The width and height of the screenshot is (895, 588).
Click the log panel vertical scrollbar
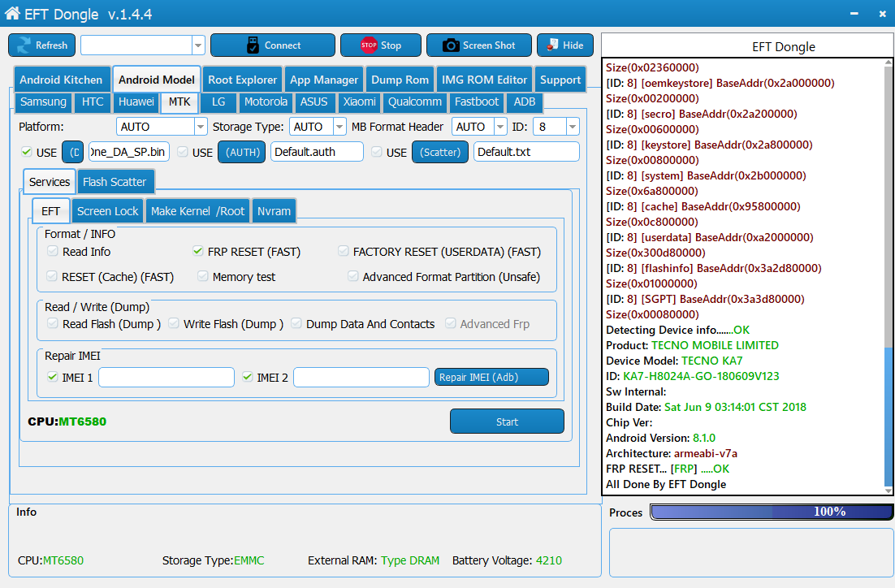pyautogui.click(x=889, y=276)
